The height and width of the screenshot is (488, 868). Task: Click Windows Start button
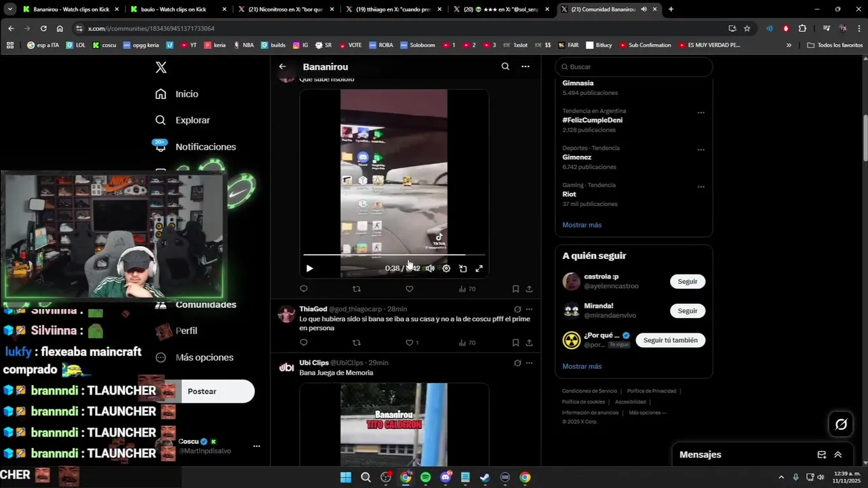[x=346, y=477]
